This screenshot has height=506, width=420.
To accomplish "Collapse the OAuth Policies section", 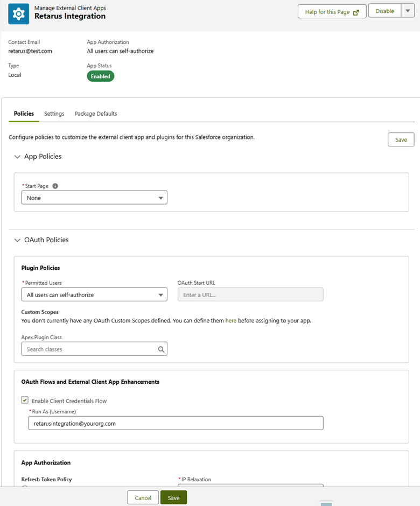I will (17, 240).
